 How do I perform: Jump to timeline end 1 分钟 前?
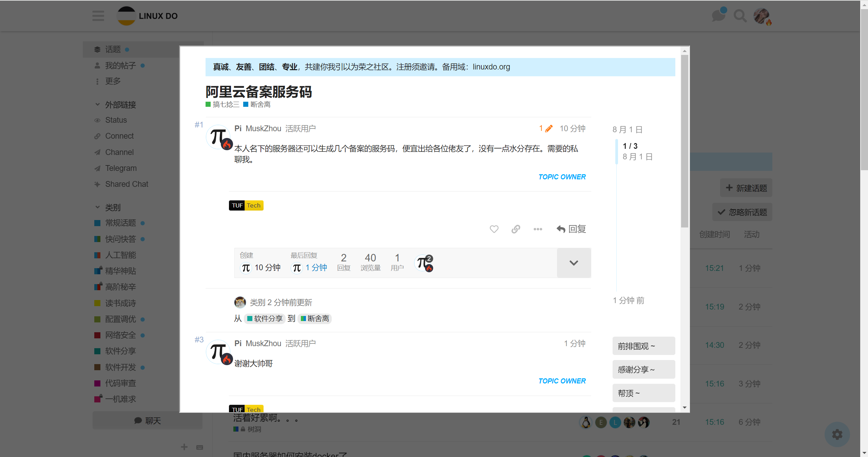628,301
